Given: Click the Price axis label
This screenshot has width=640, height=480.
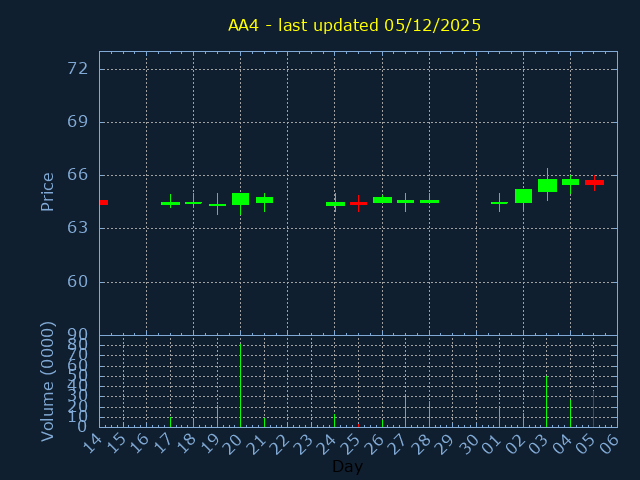Looking at the screenshot, I should click(x=47, y=191).
